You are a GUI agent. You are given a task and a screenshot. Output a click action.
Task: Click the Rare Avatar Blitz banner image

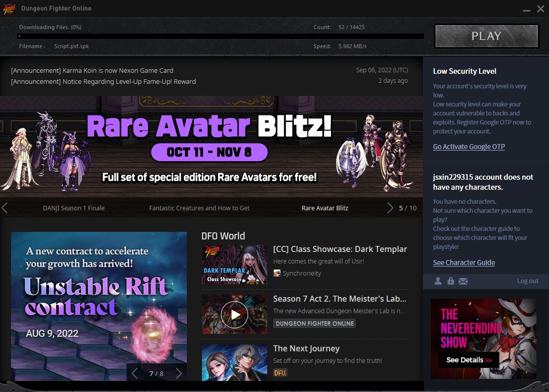[211, 147]
